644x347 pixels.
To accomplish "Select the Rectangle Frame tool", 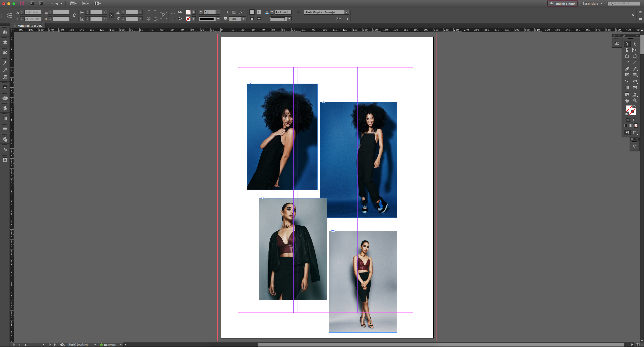I will [x=627, y=75].
